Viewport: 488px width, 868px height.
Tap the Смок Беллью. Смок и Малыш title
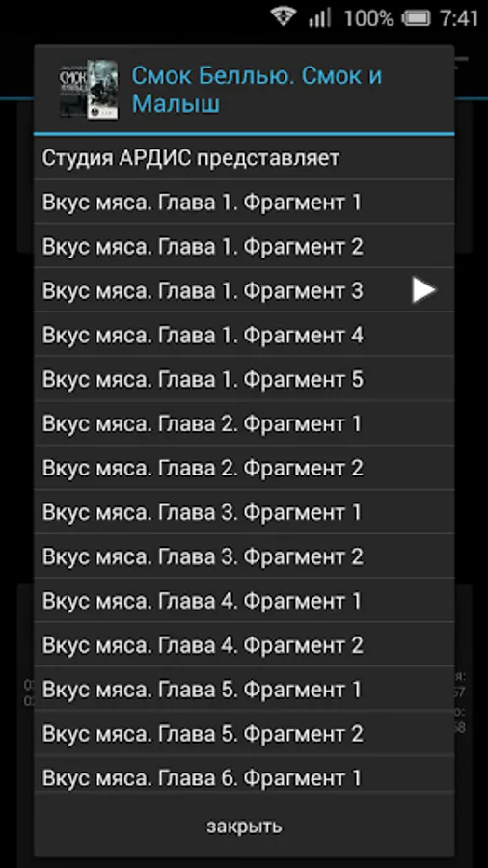257,89
